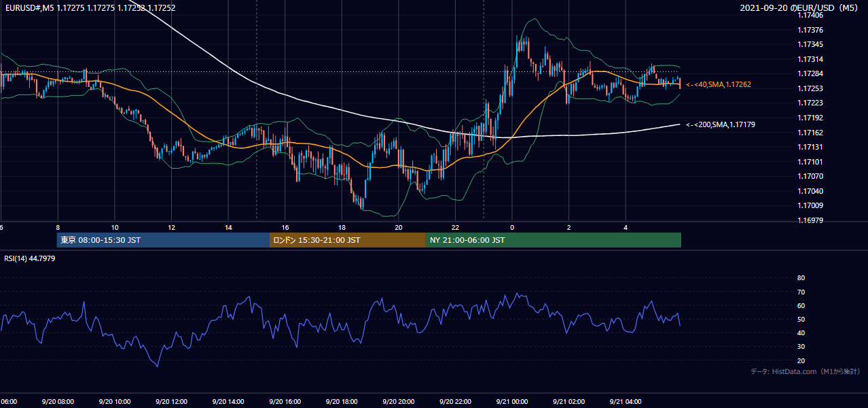Click RSI scale value 20
Image resolution: width=868 pixels, height=408 pixels.
tap(801, 360)
